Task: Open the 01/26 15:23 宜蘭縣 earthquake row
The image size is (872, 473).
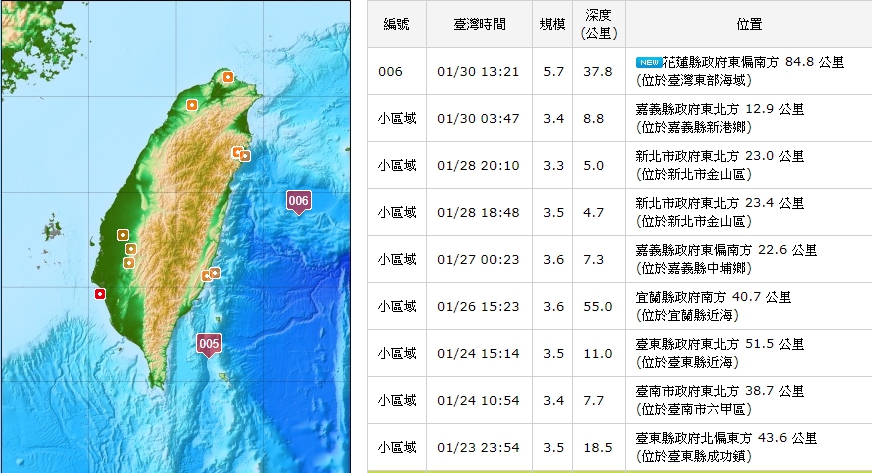Action: [x=479, y=306]
